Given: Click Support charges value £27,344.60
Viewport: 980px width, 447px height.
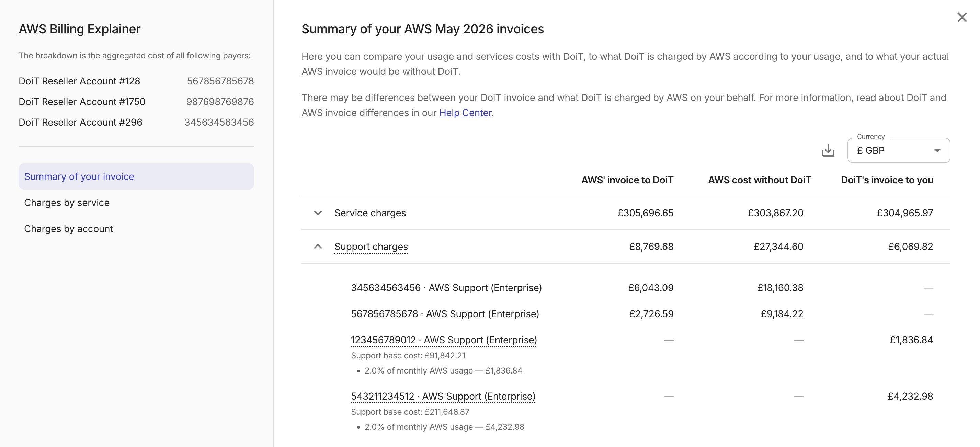Looking at the screenshot, I should (x=778, y=247).
